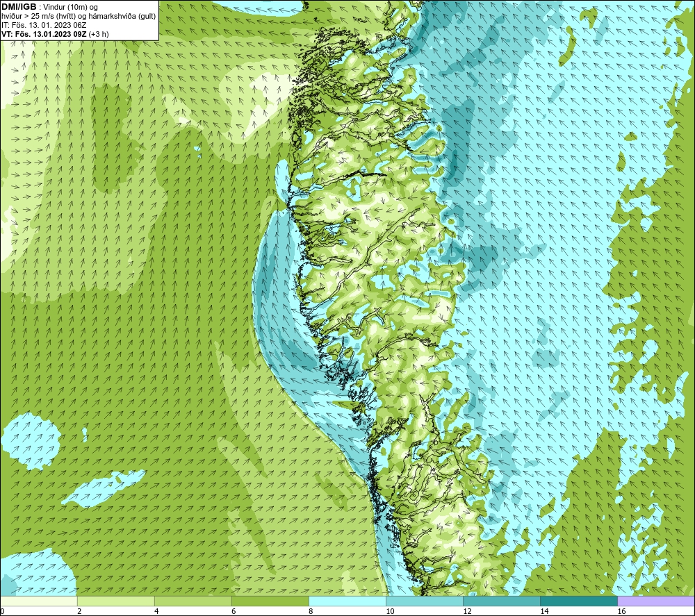This screenshot has width=695, height=616.
Task: Click the "IT: Fös. 13. 01. 2023 06Z" line
Action: (x=44, y=25)
